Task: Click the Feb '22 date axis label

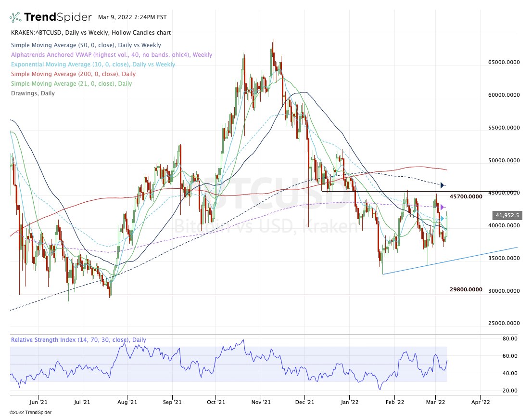Action: tap(395, 403)
